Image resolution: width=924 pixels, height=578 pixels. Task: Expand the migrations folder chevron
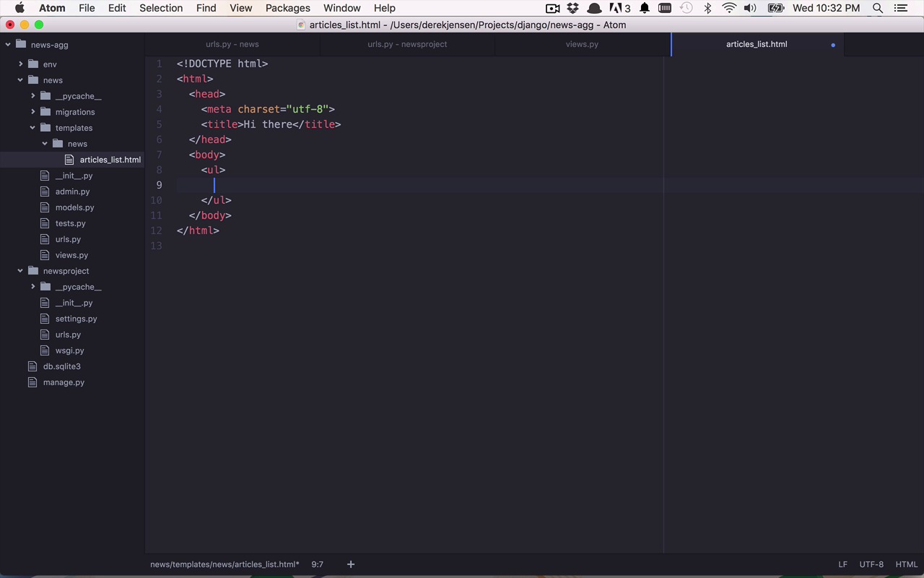[x=33, y=112]
